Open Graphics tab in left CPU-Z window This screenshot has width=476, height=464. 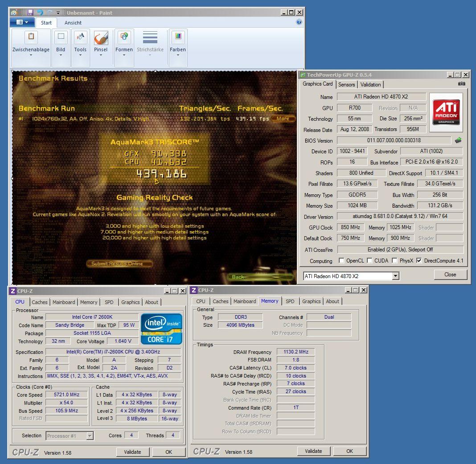[x=131, y=302]
